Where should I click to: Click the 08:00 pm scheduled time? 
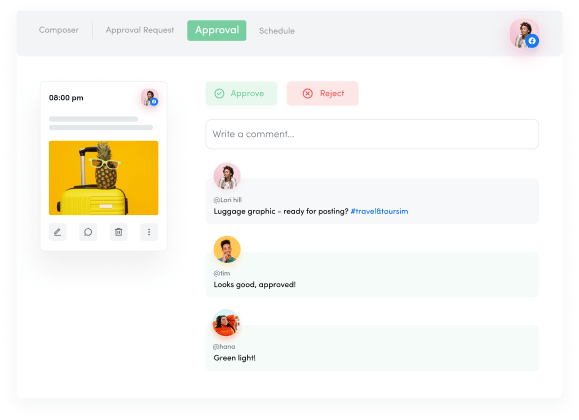point(66,98)
